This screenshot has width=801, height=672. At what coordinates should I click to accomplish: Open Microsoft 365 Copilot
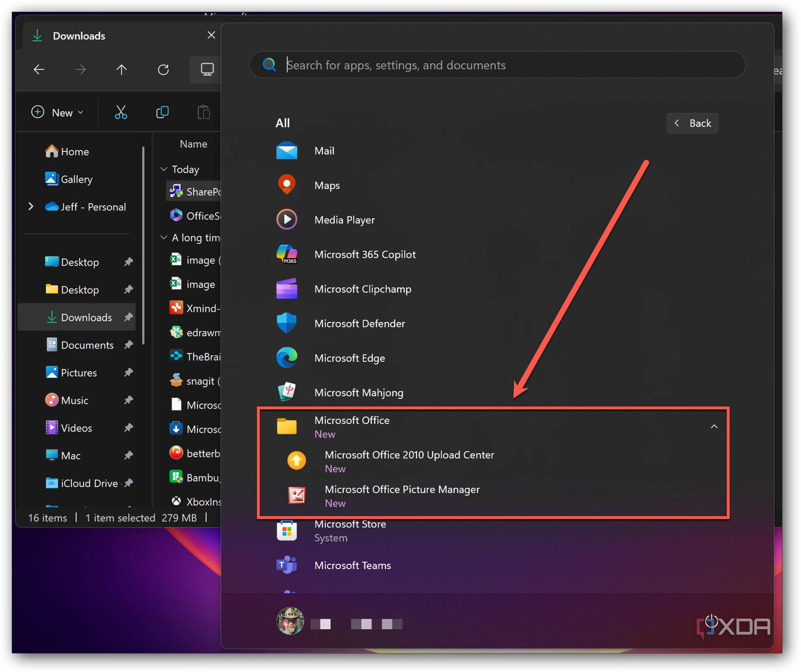[x=365, y=254]
